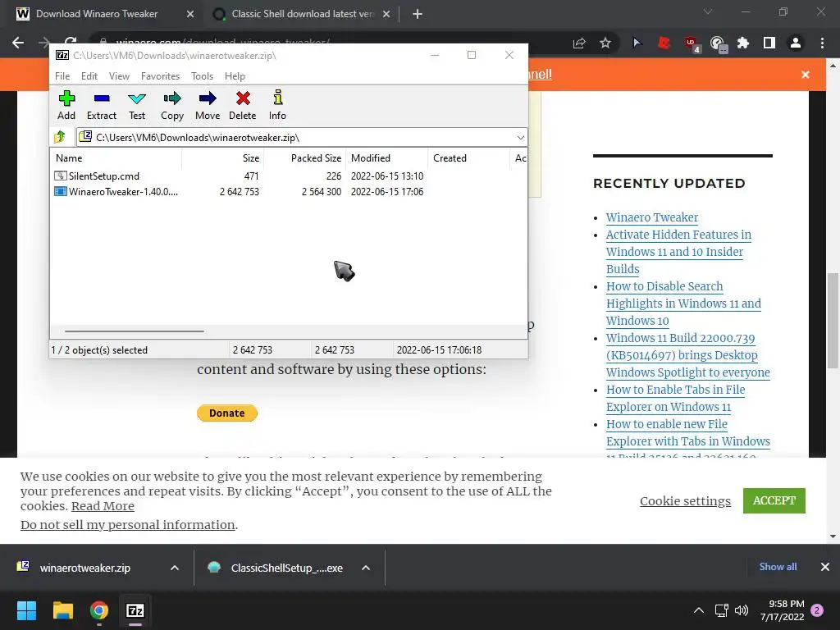Bookmark this page with star icon
The height and width of the screenshot is (630, 840).
pos(605,43)
